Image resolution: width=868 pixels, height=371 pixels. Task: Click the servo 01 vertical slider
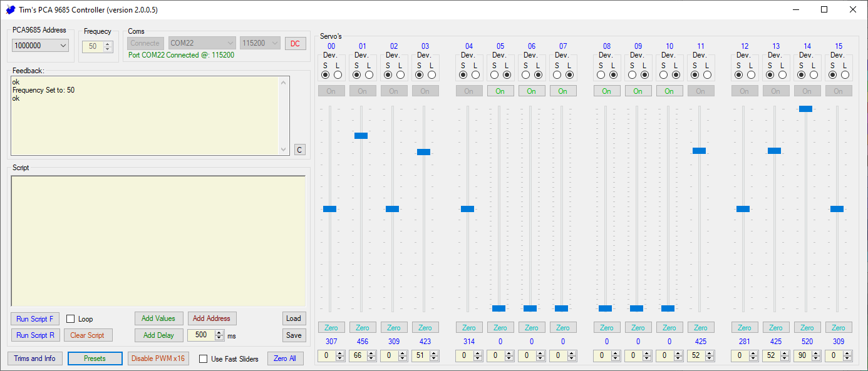click(361, 135)
